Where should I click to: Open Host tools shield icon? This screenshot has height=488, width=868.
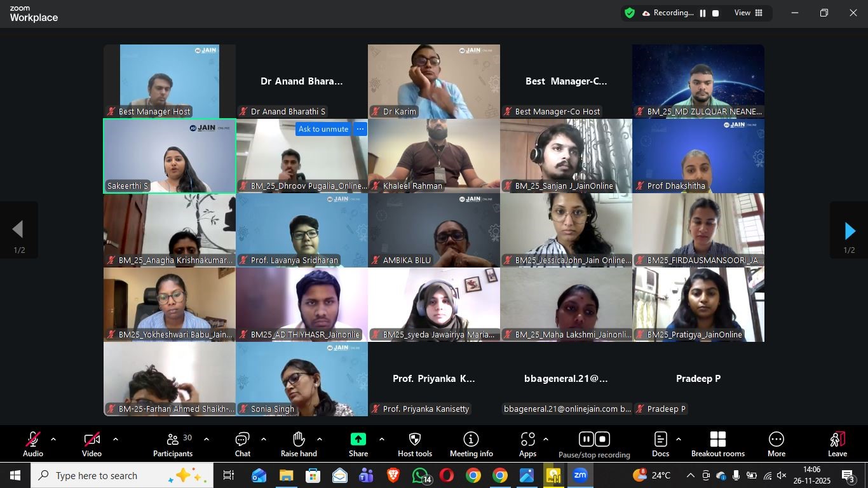coord(414,444)
